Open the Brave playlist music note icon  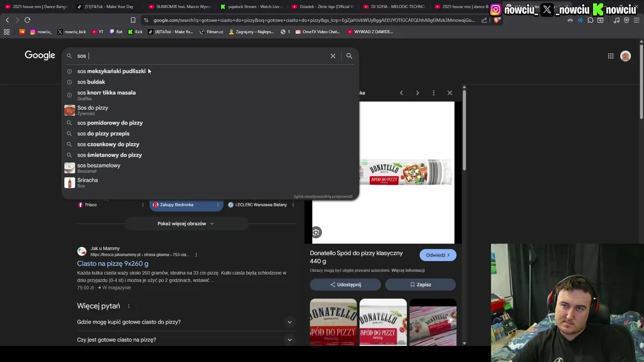pos(616,20)
